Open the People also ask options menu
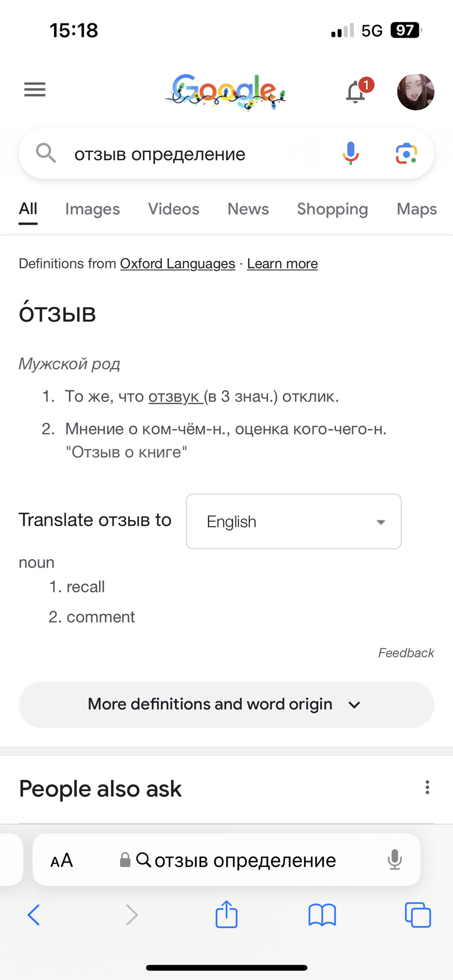This screenshot has height=980, width=453. pos(427,788)
